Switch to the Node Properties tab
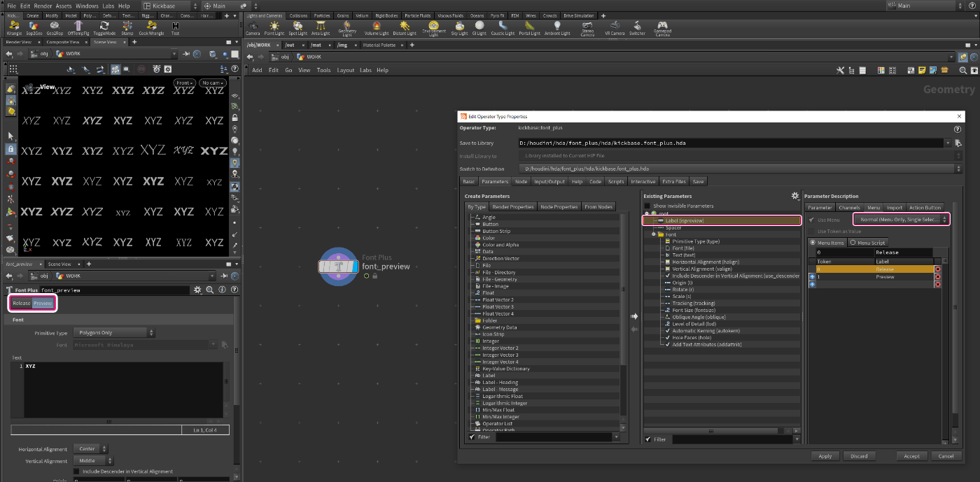980x482 pixels. coord(559,207)
